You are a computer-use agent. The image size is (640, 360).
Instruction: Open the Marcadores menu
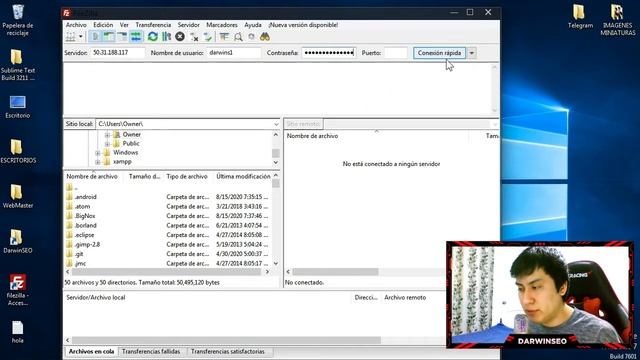222,25
